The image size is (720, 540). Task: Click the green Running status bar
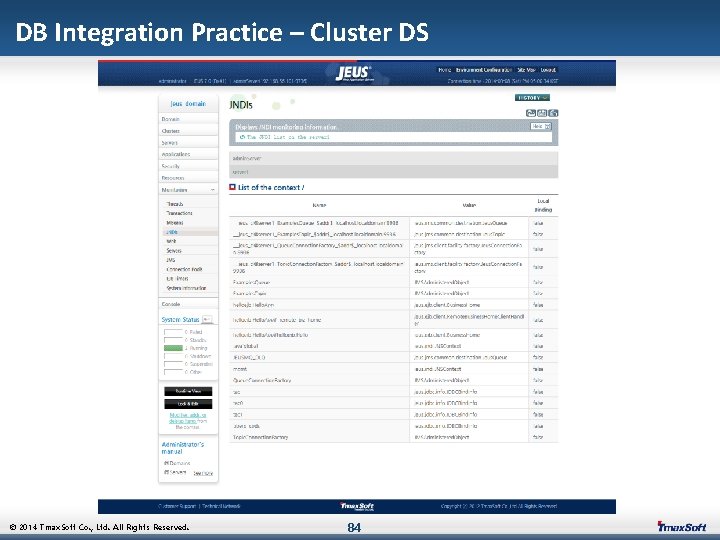(x=173, y=348)
